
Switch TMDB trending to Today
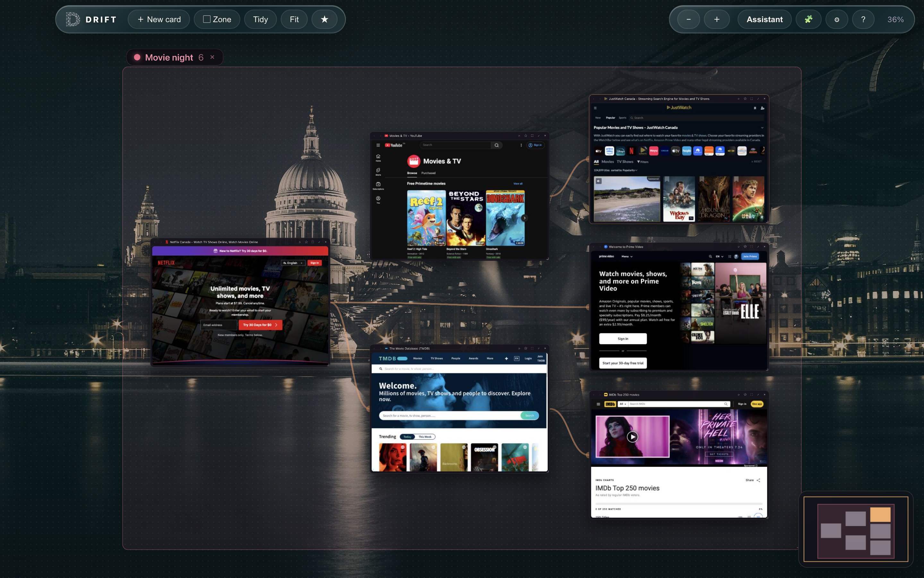click(407, 437)
